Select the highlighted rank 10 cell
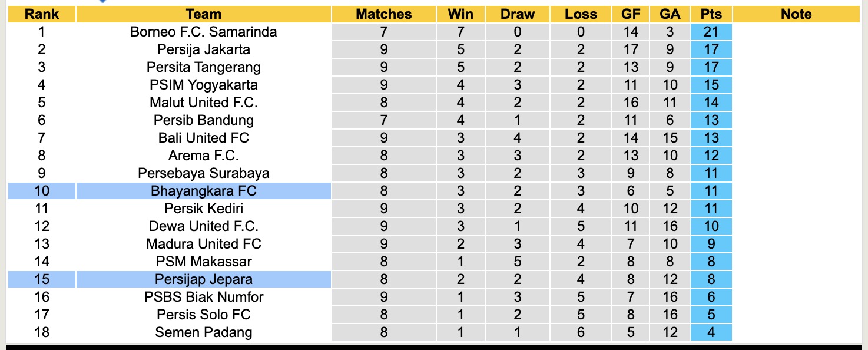This screenshot has width=868, height=350. tap(41, 191)
